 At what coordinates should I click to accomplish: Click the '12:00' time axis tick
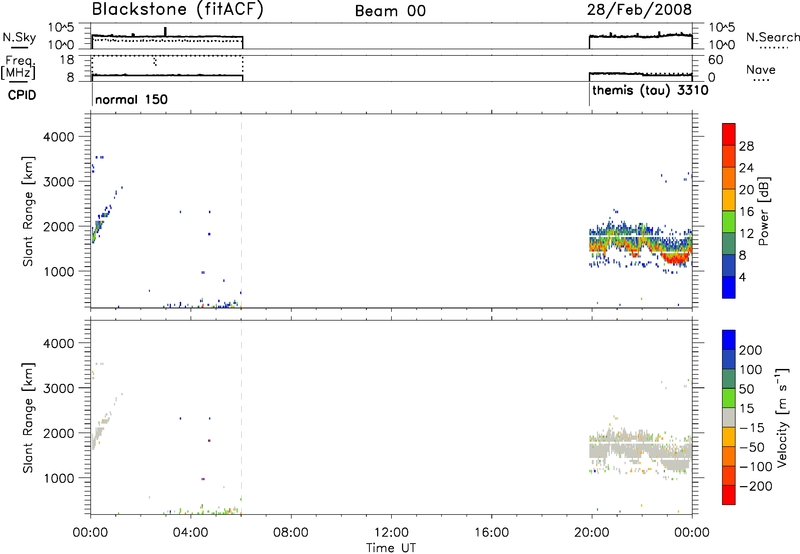pyautogui.click(x=391, y=533)
